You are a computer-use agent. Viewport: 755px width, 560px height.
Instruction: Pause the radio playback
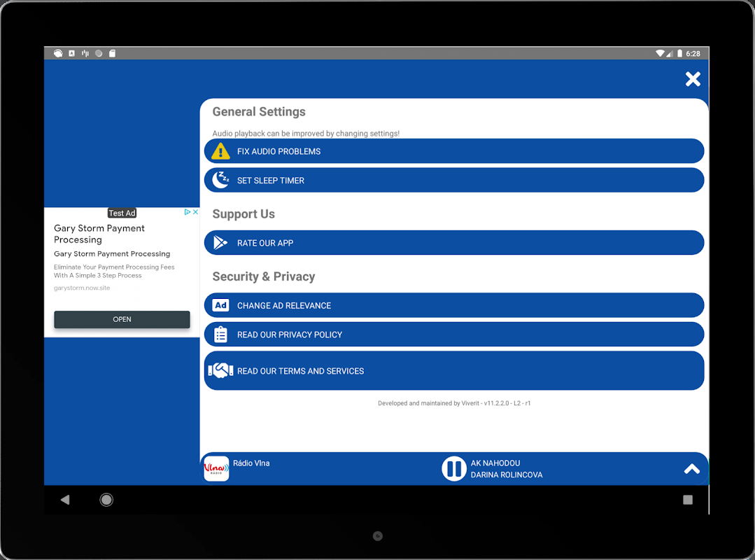click(453, 468)
